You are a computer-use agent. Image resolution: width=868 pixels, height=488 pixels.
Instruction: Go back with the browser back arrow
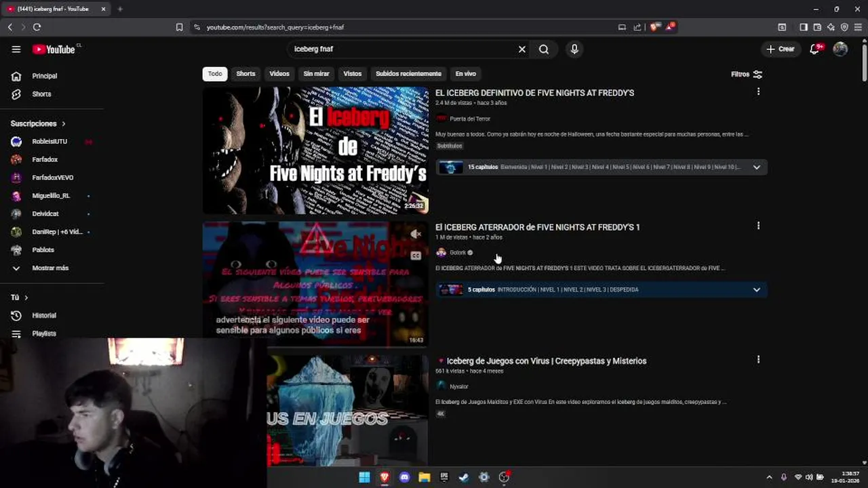click(9, 27)
